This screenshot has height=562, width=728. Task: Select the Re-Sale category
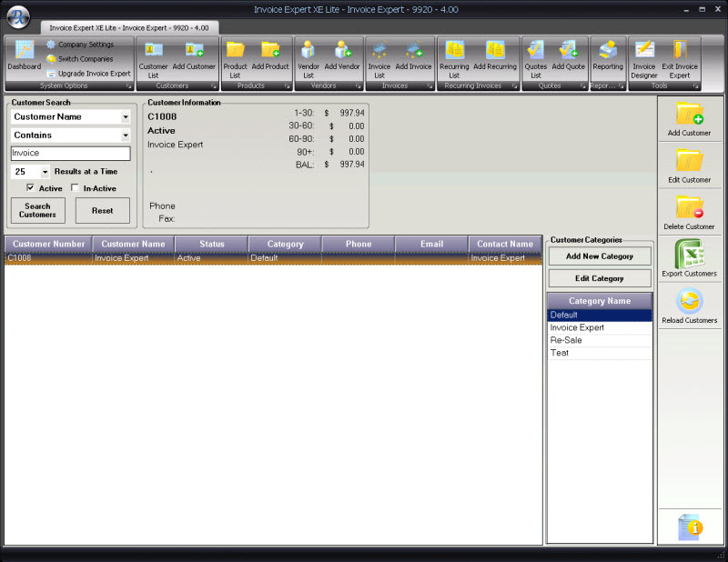pyautogui.click(x=600, y=340)
